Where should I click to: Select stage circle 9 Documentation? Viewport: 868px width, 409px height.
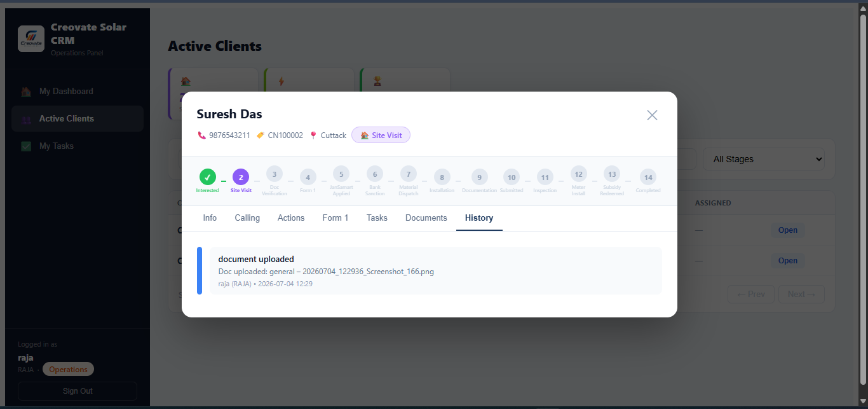479,177
